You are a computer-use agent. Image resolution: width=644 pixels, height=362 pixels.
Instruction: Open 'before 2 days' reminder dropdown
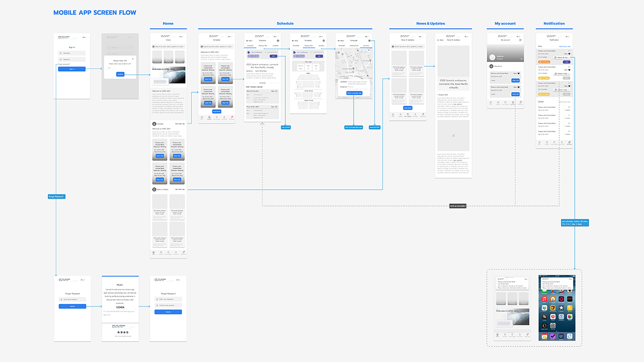[561, 90]
